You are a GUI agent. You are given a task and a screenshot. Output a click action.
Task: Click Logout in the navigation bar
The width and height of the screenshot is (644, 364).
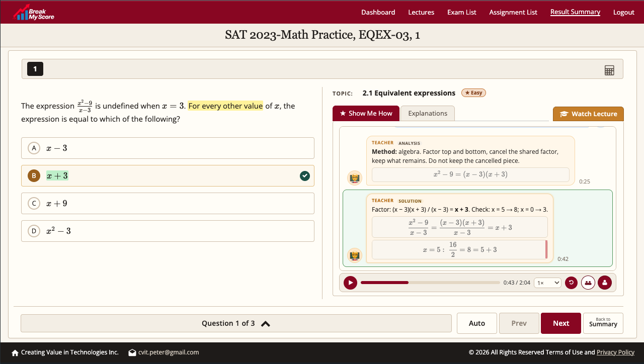[x=624, y=12]
